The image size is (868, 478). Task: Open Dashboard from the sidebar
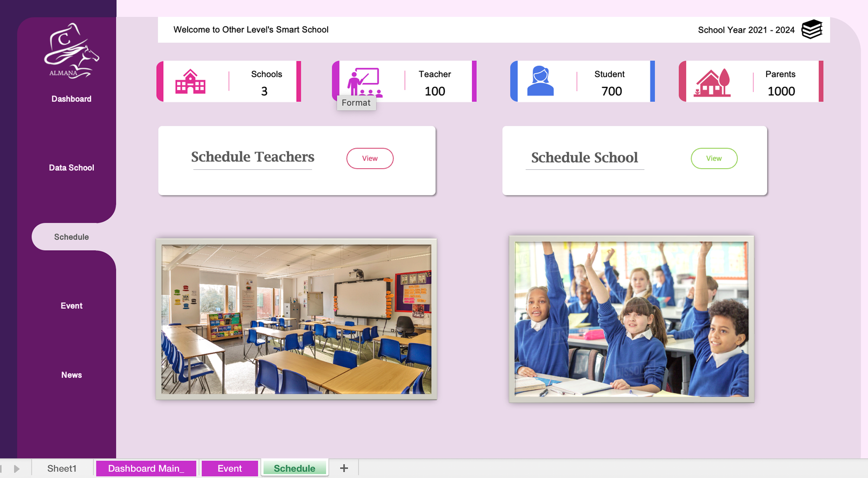point(72,99)
